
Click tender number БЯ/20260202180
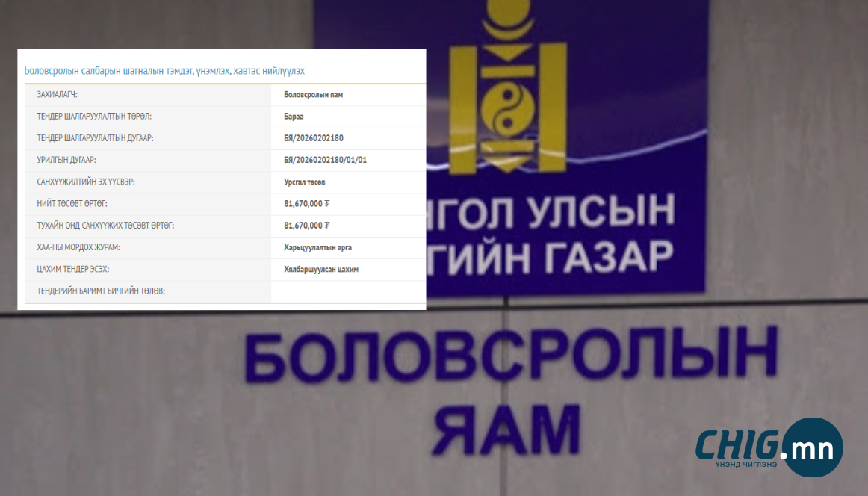pyautogui.click(x=313, y=138)
